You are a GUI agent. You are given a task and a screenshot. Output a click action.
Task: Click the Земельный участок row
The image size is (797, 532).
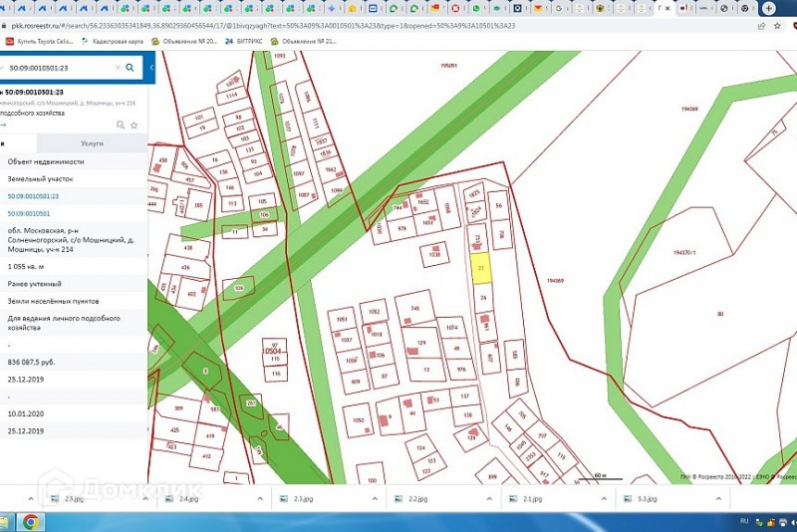pyautogui.click(x=74, y=179)
